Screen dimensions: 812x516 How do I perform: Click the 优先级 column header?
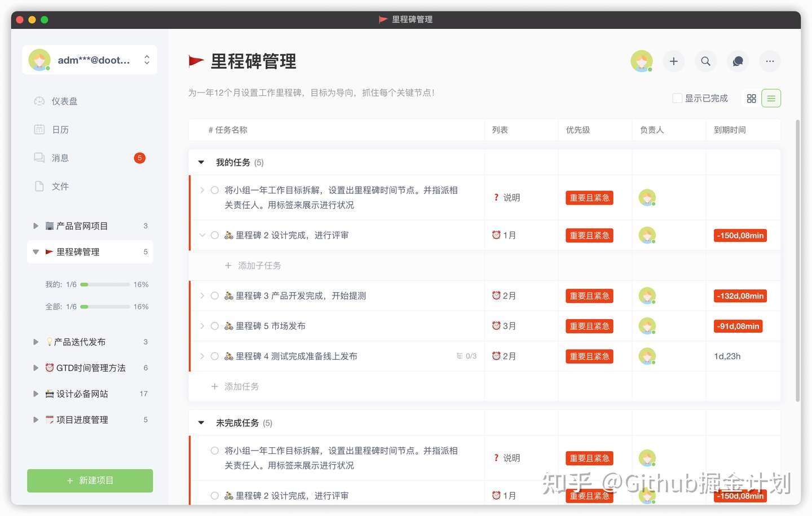point(578,130)
